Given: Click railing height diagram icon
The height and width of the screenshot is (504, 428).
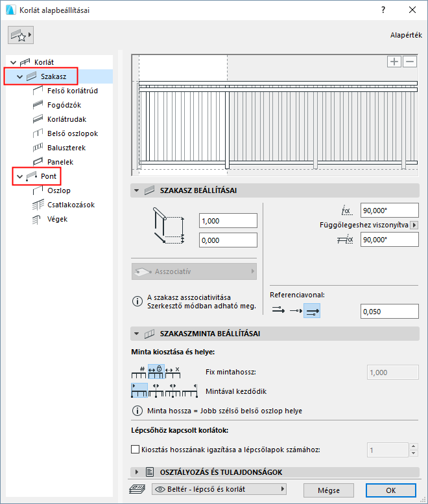Looking at the screenshot, I should [169, 225].
